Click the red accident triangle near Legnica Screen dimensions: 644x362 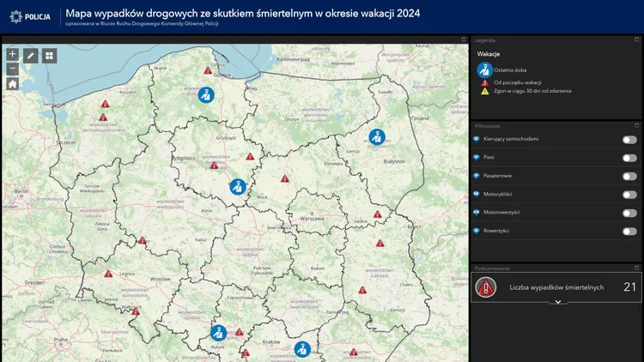pyautogui.click(x=108, y=274)
